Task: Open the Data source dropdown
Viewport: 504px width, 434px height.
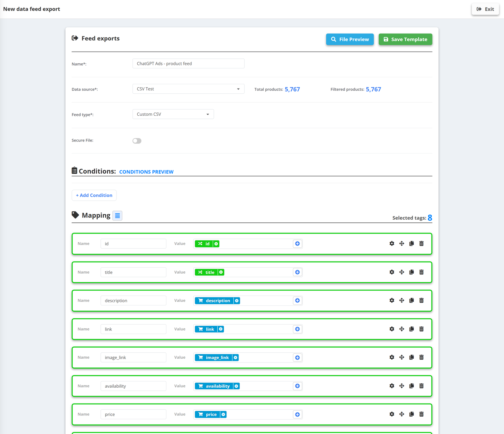Action: pos(188,89)
